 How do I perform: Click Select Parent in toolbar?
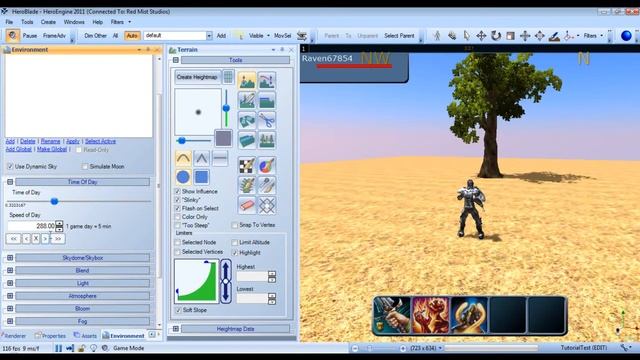point(399,36)
